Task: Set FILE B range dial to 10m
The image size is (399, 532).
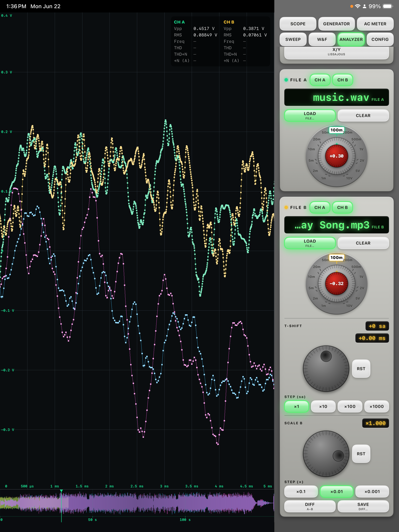Action: point(311,277)
